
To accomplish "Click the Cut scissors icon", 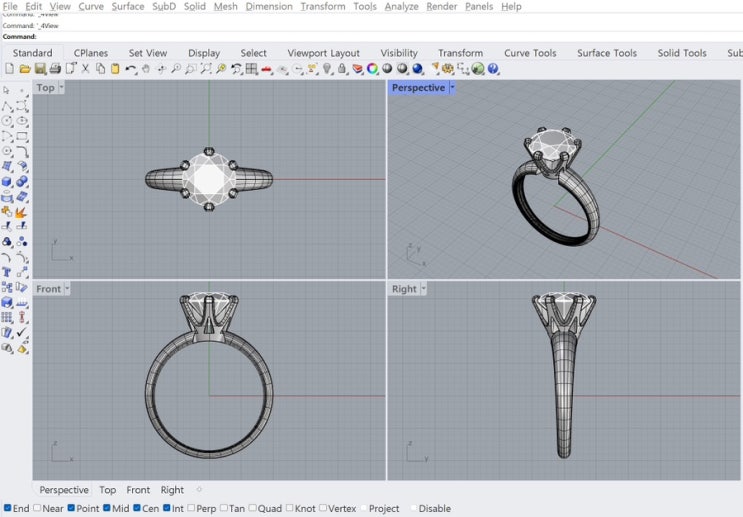I will (85, 69).
